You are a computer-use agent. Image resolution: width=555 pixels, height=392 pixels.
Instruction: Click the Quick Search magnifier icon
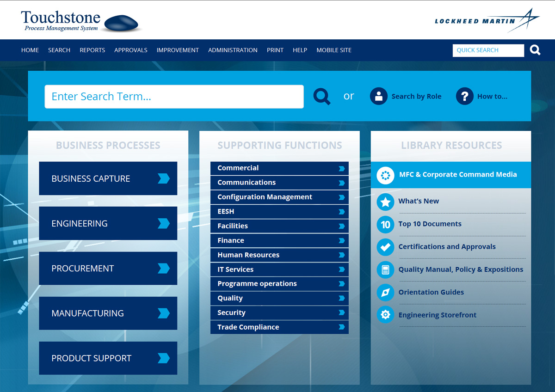tap(535, 50)
